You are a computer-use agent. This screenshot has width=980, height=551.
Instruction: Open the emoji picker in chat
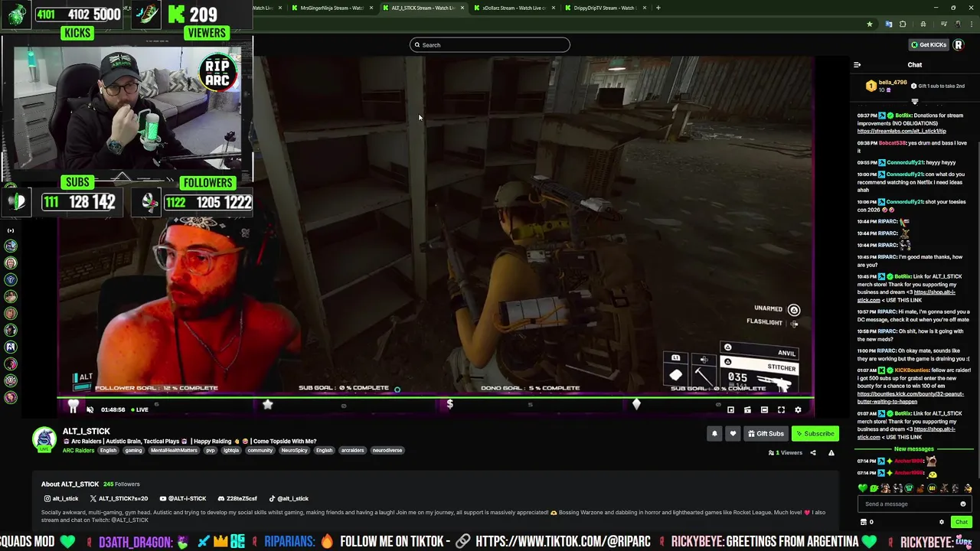[x=963, y=504]
